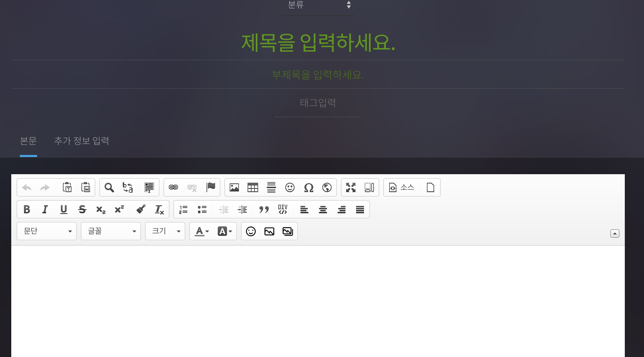Click the subtitle field 부제목을 입력하세요.
The width and height of the screenshot is (644, 357).
click(318, 75)
